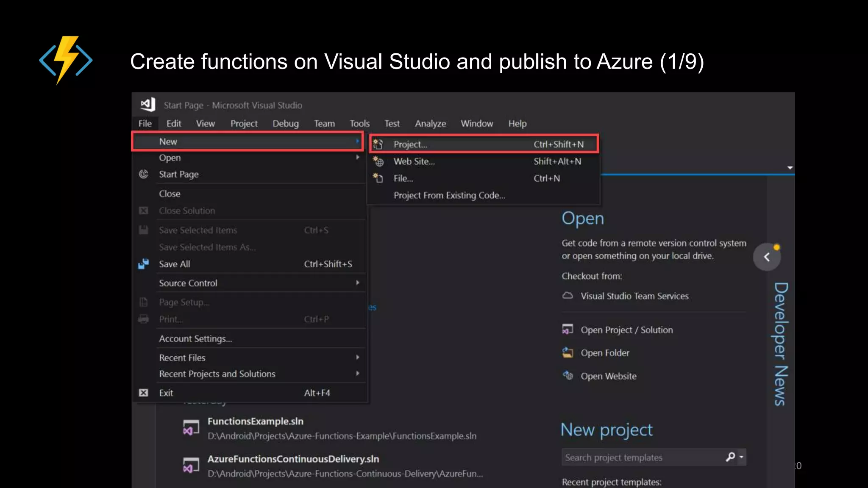The width and height of the screenshot is (868, 488).
Task: Open the View menu
Action: coord(206,123)
